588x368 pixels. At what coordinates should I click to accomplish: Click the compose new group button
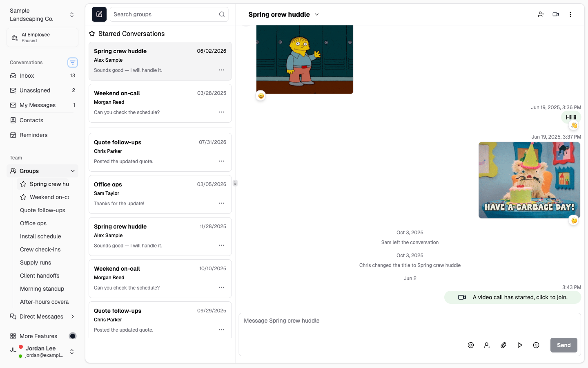(99, 14)
